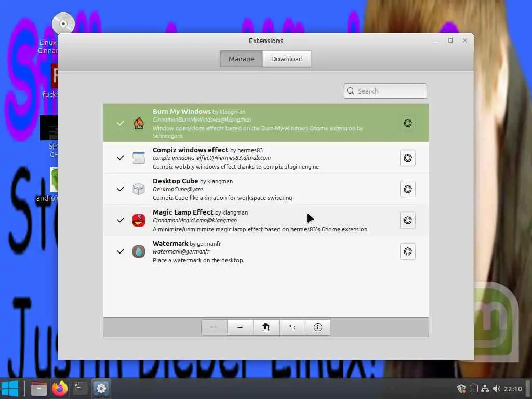Show more info about selected extension

point(317,327)
